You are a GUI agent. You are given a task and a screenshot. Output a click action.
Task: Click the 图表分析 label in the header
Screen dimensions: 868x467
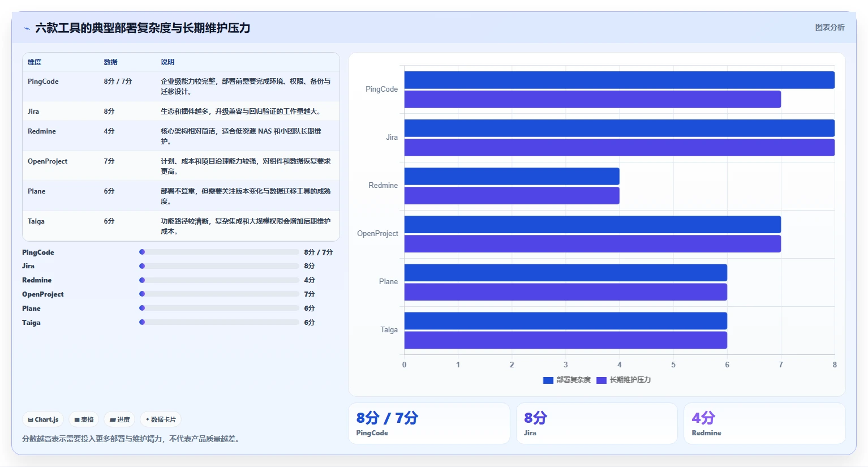[x=830, y=27]
